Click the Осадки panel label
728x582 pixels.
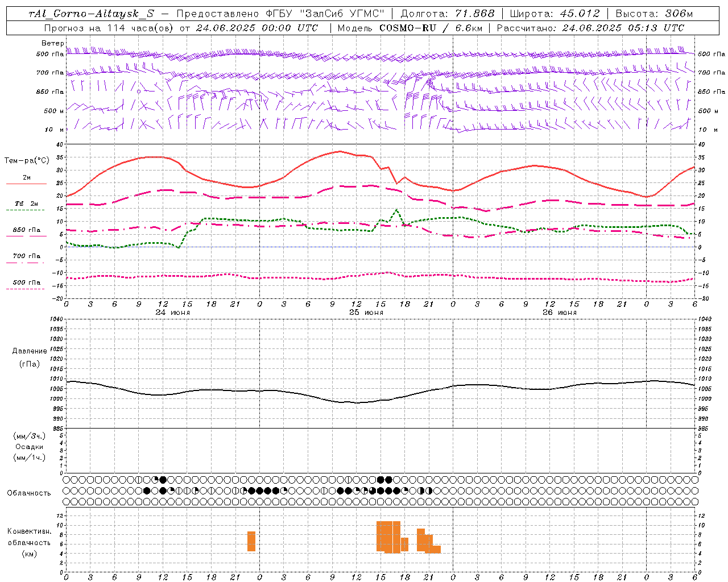click(x=29, y=447)
